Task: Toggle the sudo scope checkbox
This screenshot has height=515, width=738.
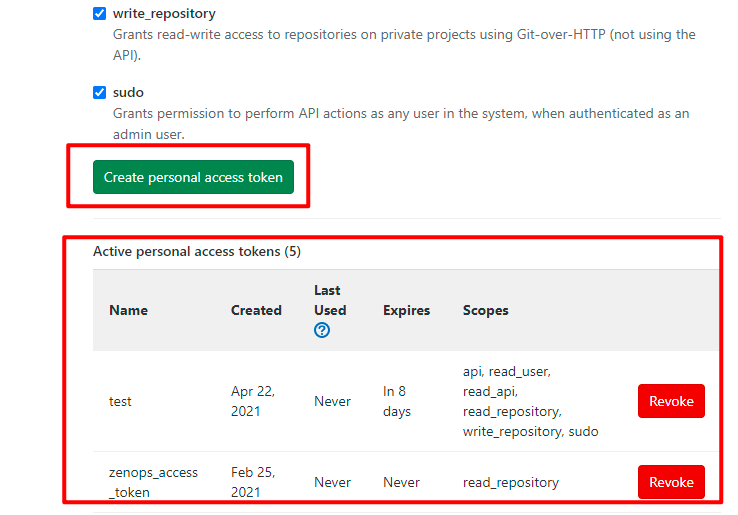Action: (x=100, y=93)
